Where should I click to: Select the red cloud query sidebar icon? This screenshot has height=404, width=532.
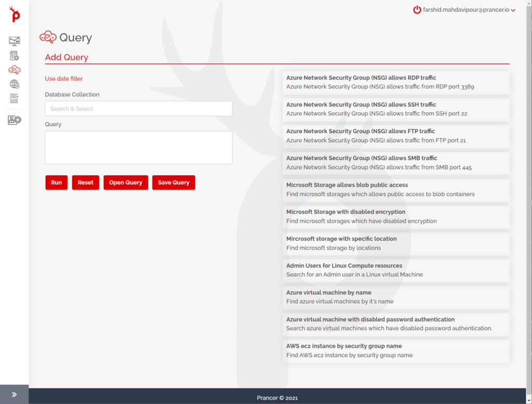click(x=15, y=70)
